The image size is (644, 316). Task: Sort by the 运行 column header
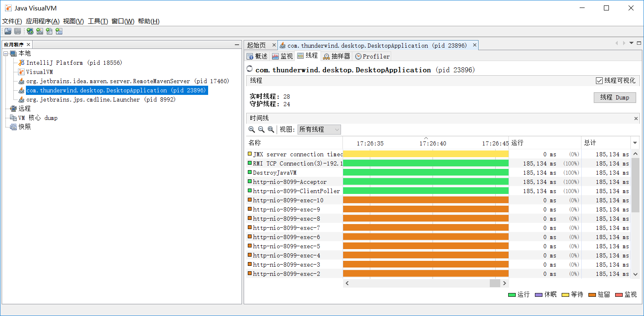click(545, 143)
